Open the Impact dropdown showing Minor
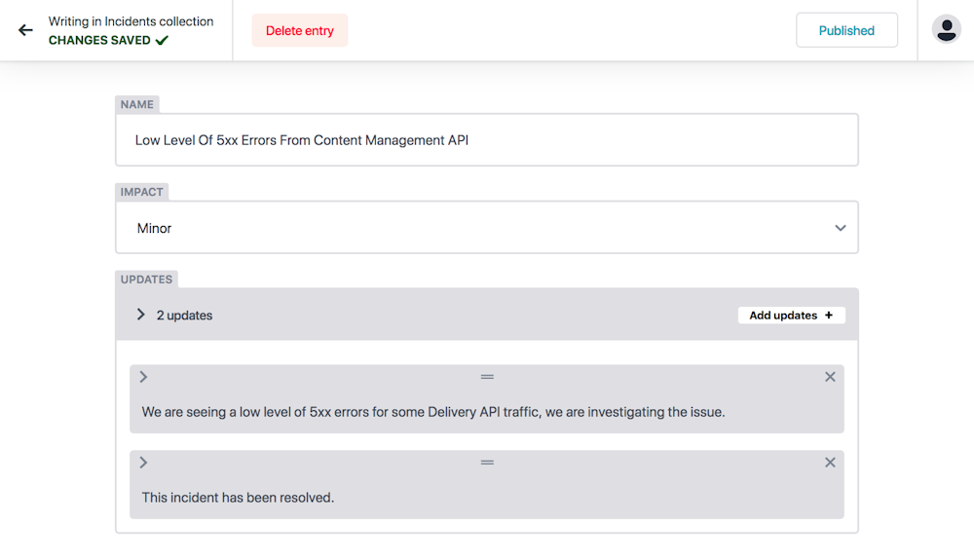974x560 pixels. point(487,227)
